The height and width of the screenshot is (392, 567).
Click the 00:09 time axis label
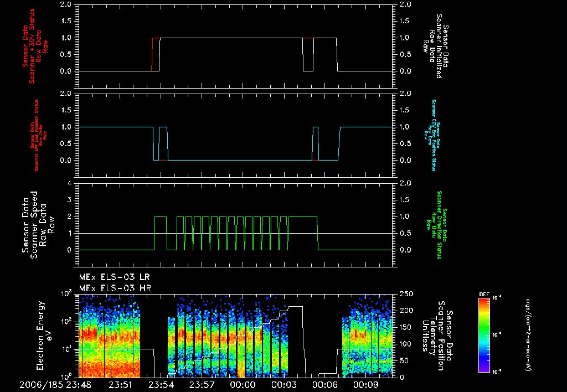click(365, 385)
